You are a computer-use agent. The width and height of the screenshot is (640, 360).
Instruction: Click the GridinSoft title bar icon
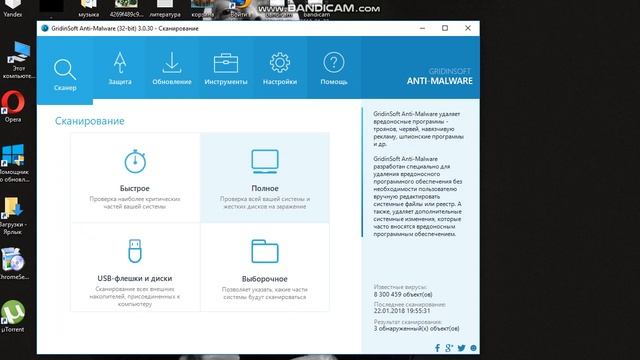44,28
